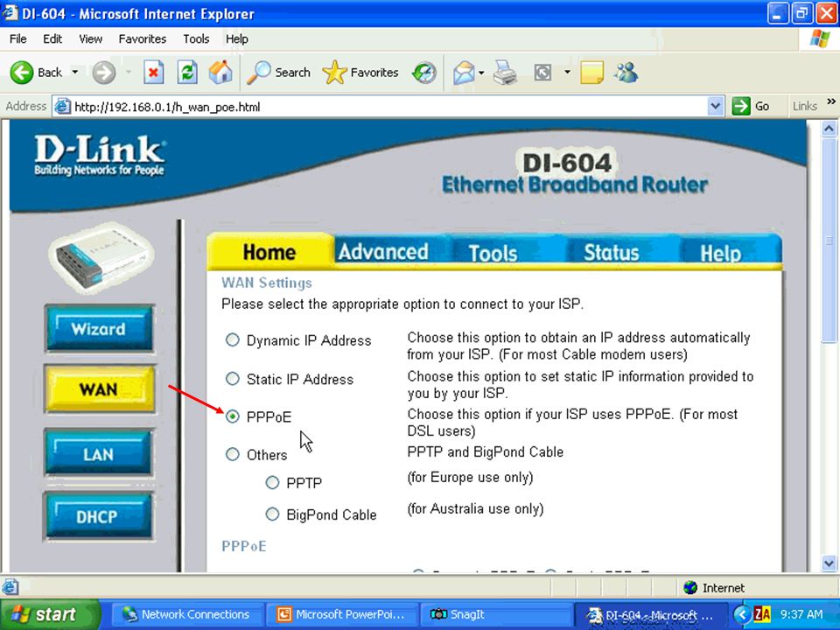
Task: Open the Favorites menu
Action: [x=143, y=39]
